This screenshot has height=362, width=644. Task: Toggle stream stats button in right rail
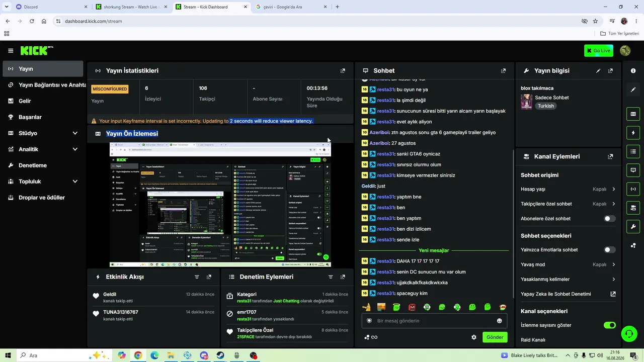(x=633, y=189)
